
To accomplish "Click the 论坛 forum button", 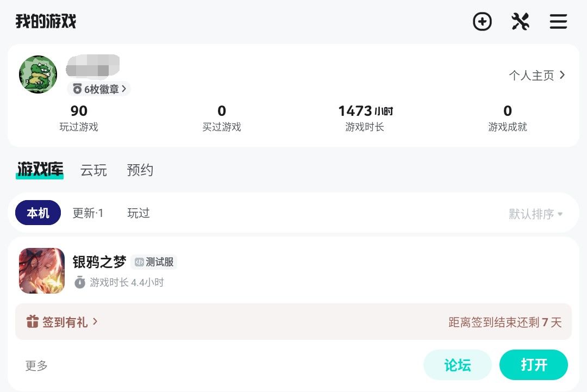I will (x=457, y=365).
